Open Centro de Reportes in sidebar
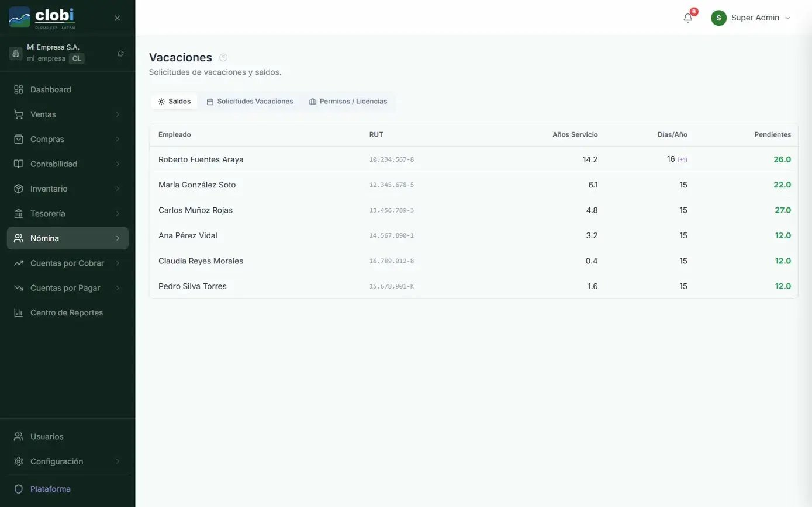This screenshot has height=507, width=812. 66,312
